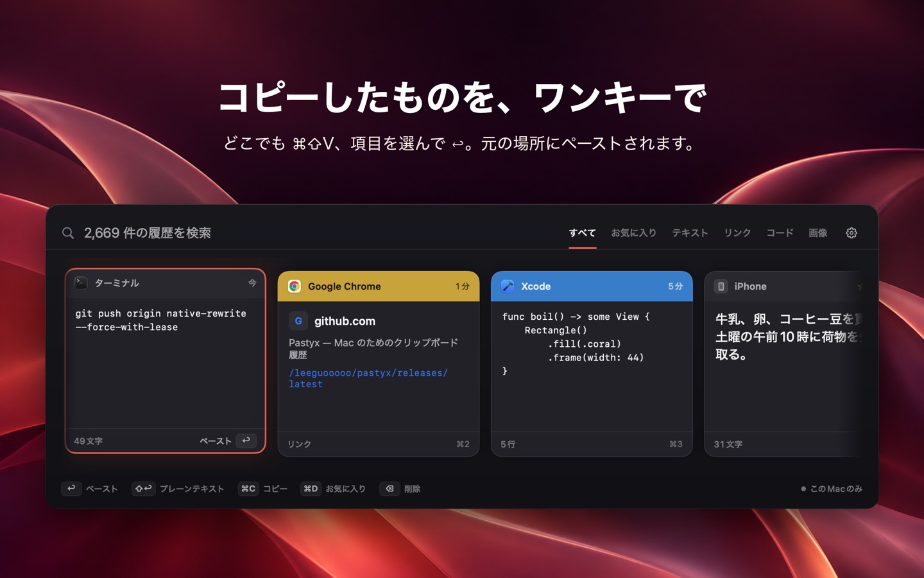Click the return key hint in footer bar

click(x=71, y=489)
